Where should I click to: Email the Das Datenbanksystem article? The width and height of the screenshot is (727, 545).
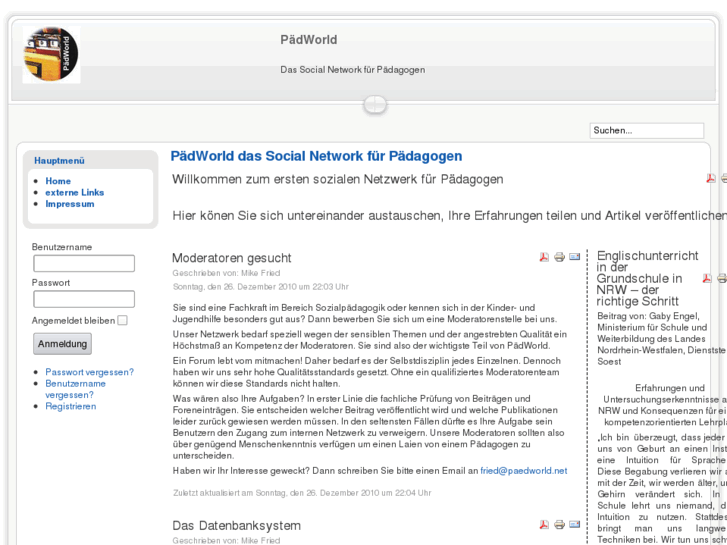click(574, 524)
